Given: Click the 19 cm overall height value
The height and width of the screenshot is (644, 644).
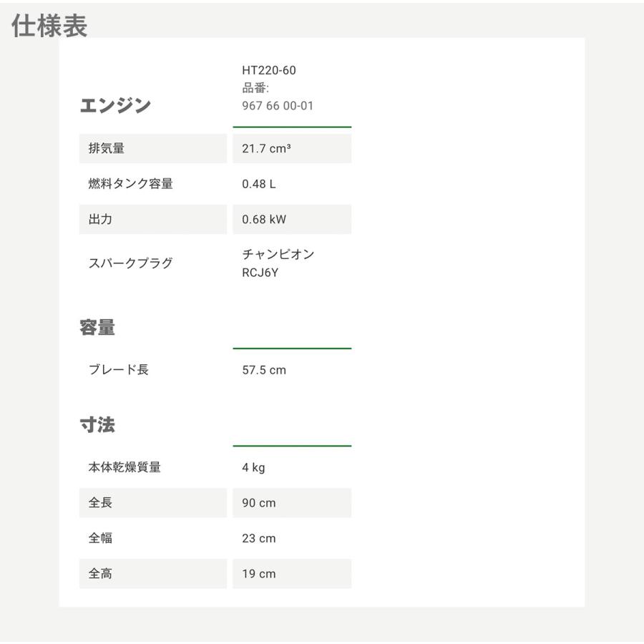Looking at the screenshot, I should tap(258, 574).
